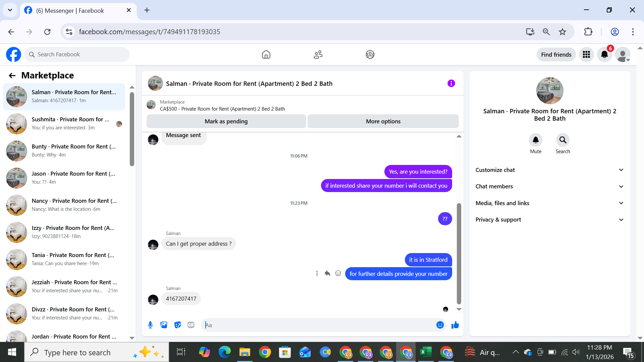The width and height of the screenshot is (644, 362).
Task: Open conversation information purple icon
Action: pos(451,83)
